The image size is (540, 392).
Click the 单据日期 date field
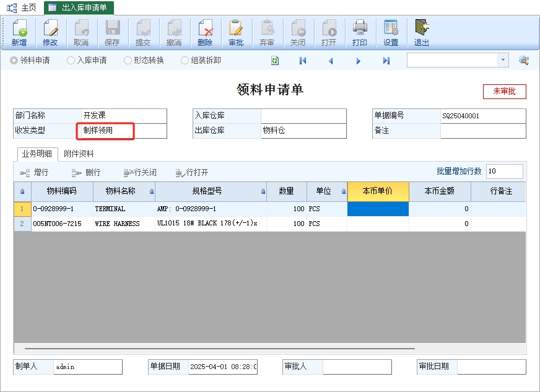(222, 367)
